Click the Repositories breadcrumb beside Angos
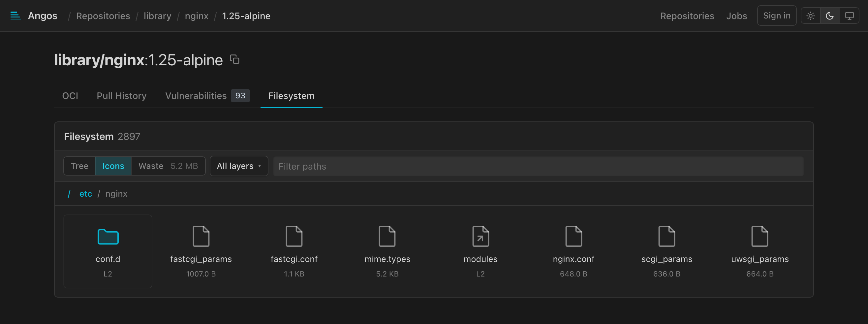 coord(103,16)
